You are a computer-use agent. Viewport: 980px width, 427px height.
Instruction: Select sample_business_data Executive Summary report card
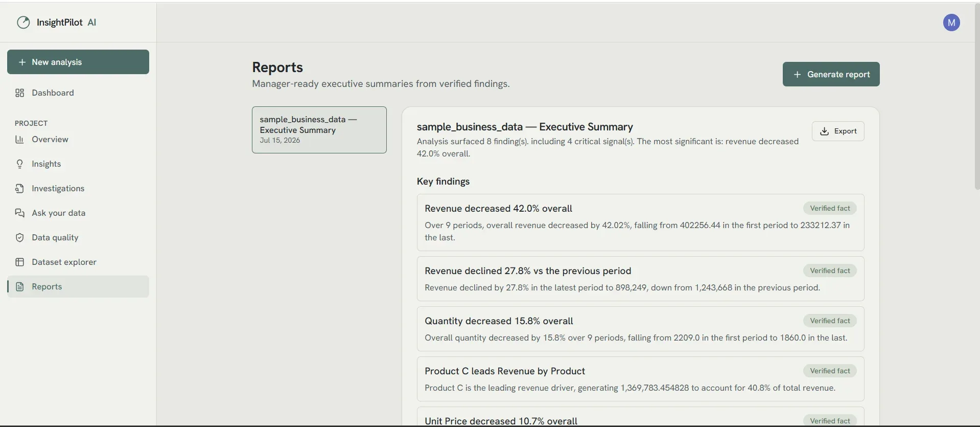[x=319, y=130]
